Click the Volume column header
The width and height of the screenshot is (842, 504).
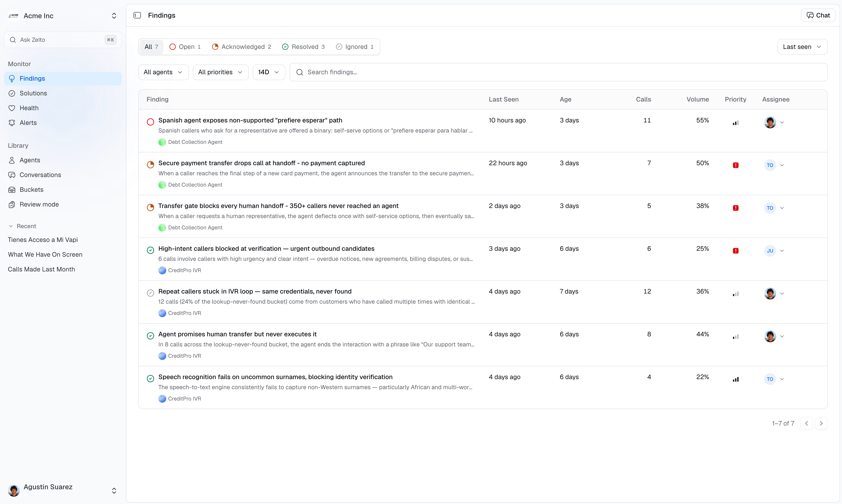(x=698, y=100)
